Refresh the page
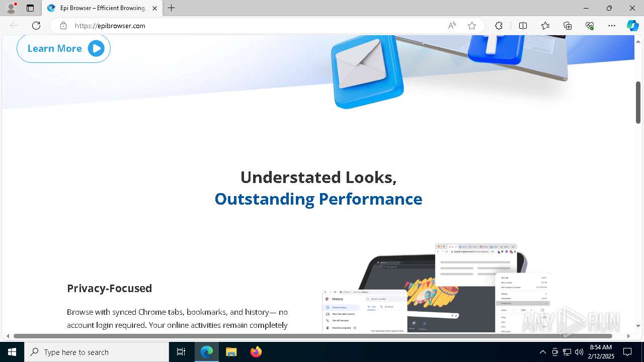Image resolution: width=644 pixels, height=362 pixels. [x=36, y=26]
